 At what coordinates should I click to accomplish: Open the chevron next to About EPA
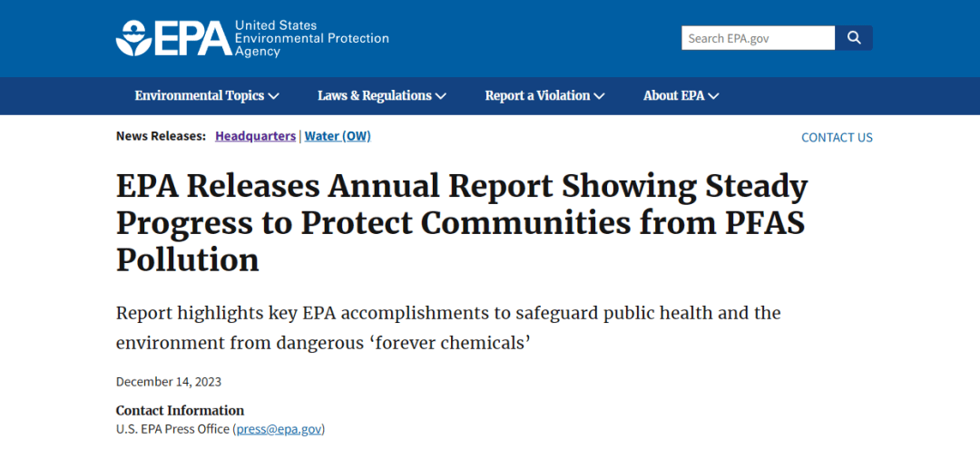[714, 96]
